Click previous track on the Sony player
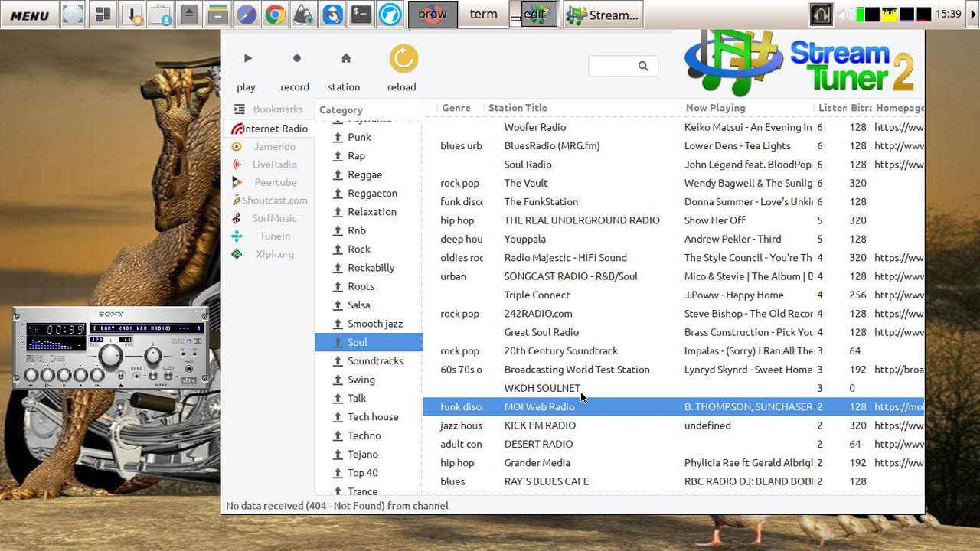This screenshot has height=551, width=980. point(31,375)
